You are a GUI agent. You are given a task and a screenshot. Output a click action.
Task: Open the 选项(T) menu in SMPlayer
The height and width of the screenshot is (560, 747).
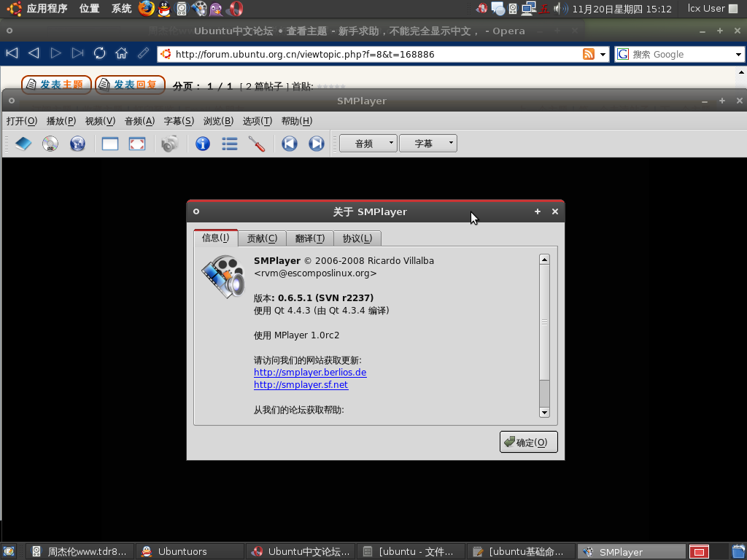pos(258,121)
